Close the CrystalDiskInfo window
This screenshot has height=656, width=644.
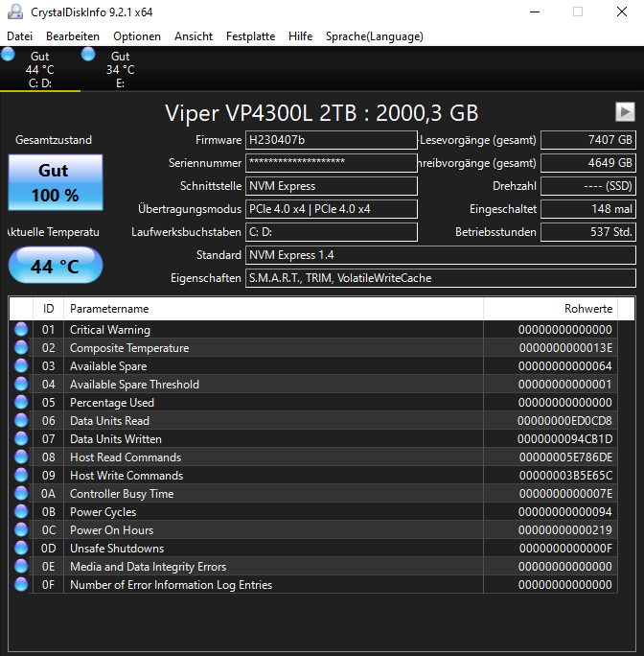[622, 12]
